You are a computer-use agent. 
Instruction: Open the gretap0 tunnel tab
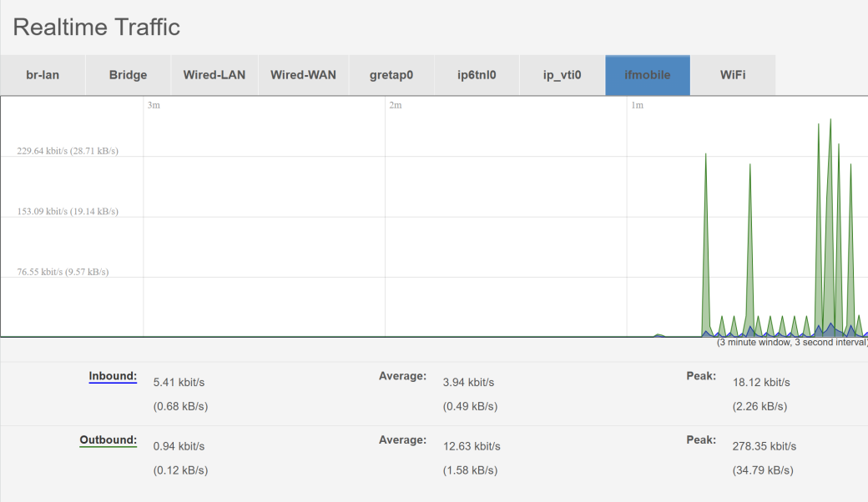[x=391, y=74]
